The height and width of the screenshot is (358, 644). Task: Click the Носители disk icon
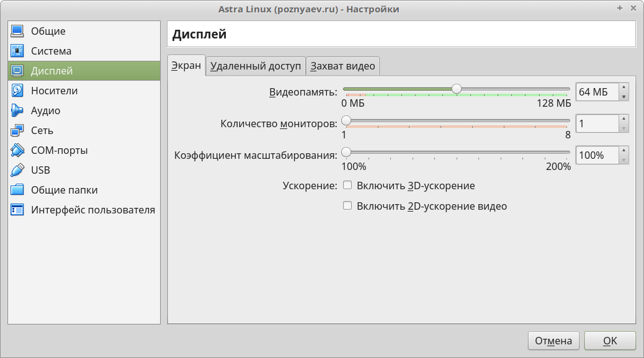point(17,91)
